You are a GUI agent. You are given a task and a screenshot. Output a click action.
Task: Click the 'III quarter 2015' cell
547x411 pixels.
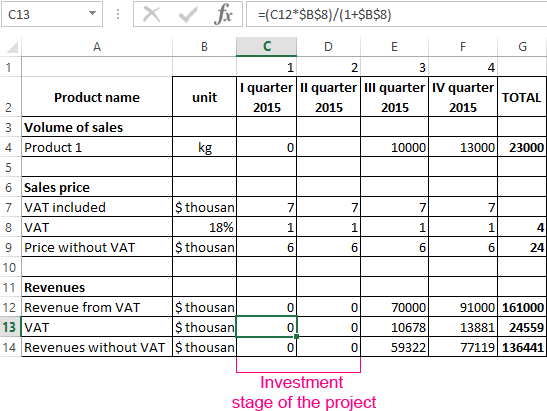(395, 97)
